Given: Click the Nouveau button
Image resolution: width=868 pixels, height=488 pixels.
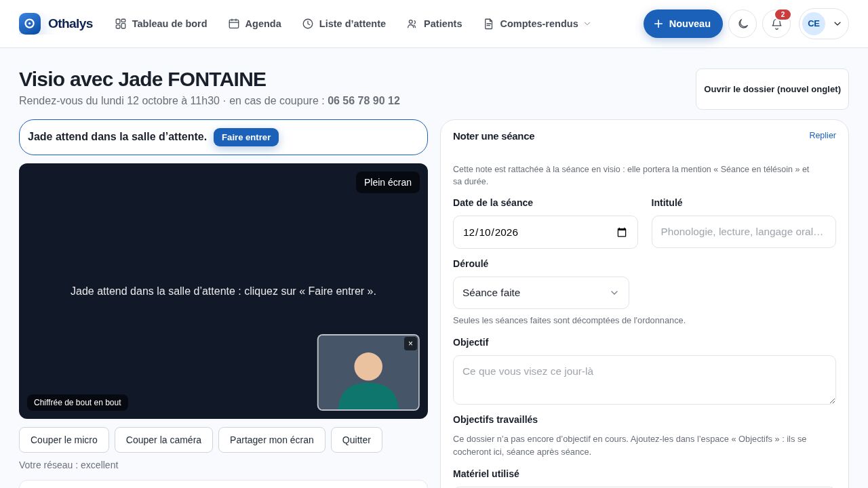Looking at the screenshot, I should [x=683, y=24].
